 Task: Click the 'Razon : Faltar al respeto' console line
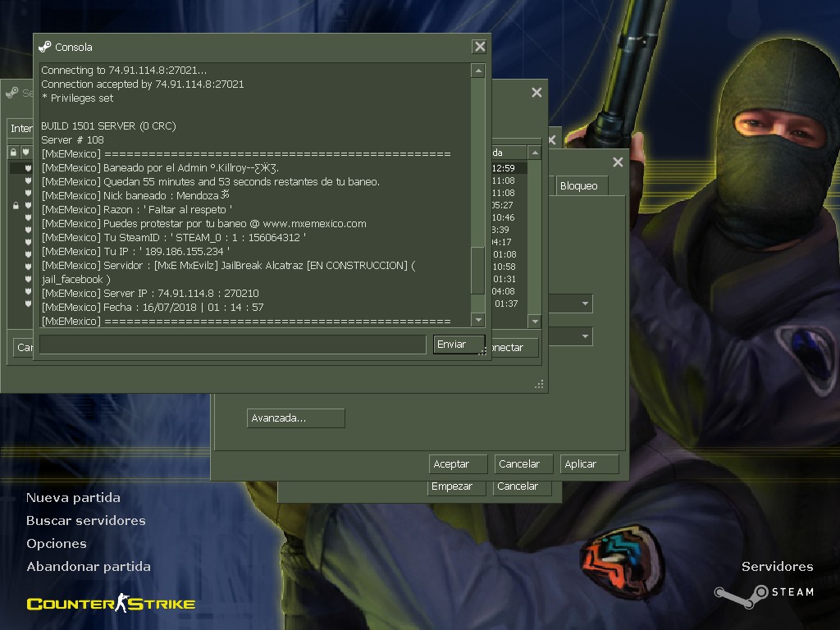click(137, 210)
